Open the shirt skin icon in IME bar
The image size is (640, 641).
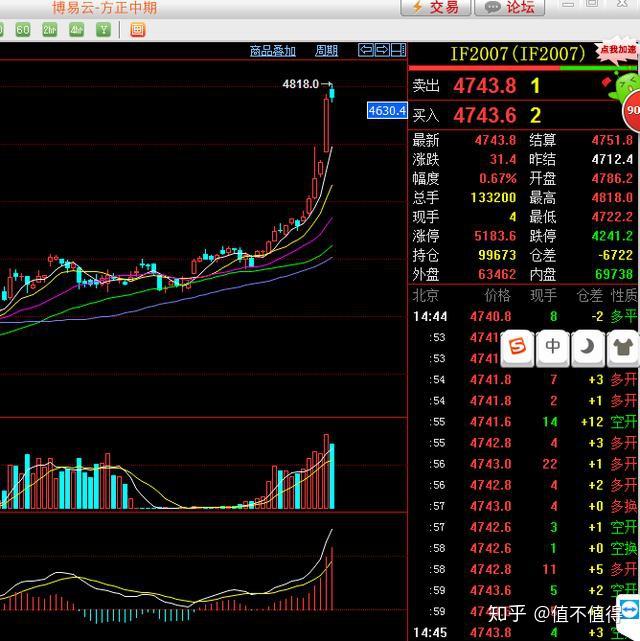(x=623, y=347)
